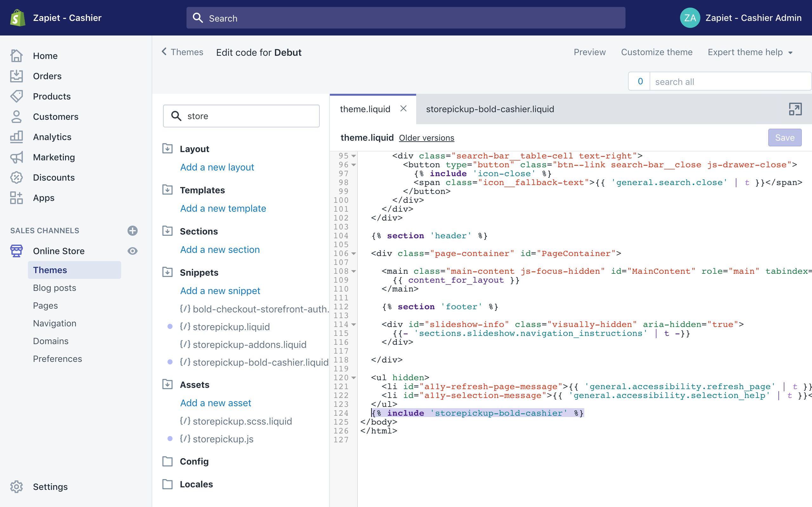812x507 pixels.
Task: Expand the Config folder
Action: tap(167, 461)
